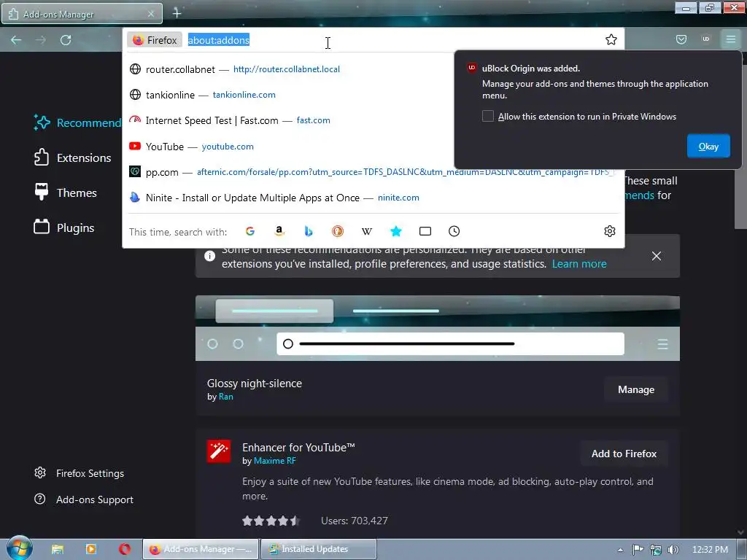Open a new tab with plus button
This screenshot has width=747, height=560.
(x=177, y=13)
